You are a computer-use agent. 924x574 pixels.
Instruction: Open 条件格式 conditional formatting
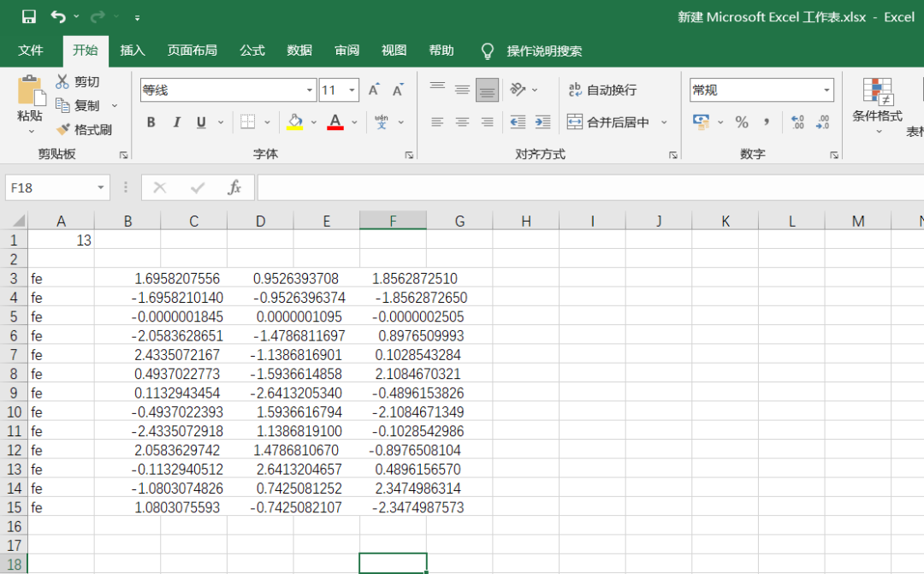point(878,105)
